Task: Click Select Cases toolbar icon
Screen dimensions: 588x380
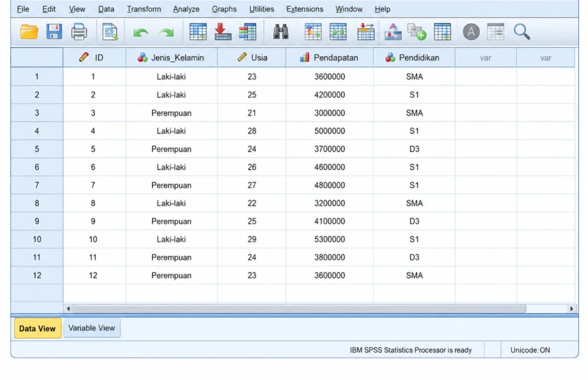Action: tap(417, 32)
